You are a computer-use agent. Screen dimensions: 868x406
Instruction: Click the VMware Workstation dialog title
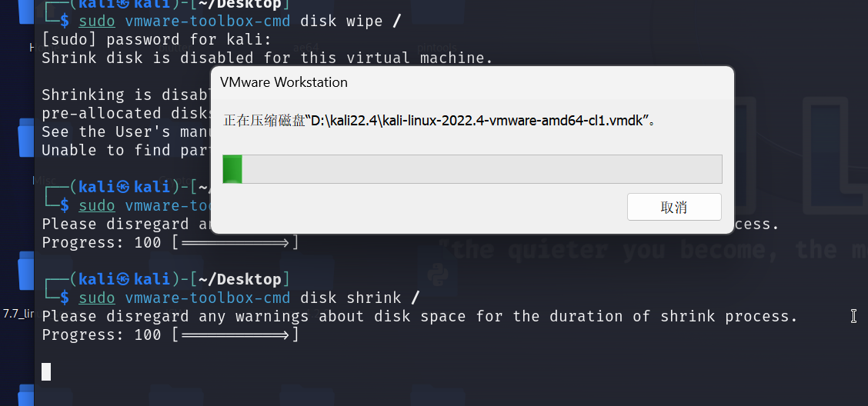coord(284,82)
